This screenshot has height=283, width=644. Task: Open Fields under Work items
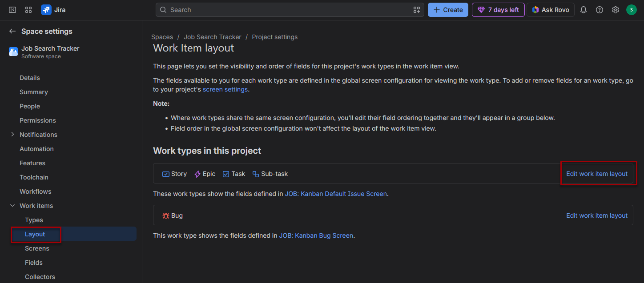pos(34,263)
